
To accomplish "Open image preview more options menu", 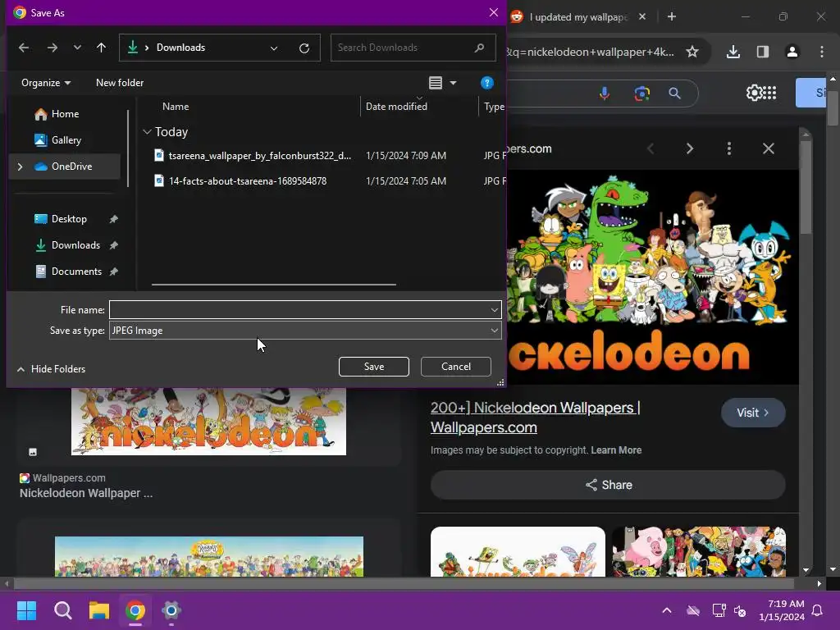I will click(729, 149).
